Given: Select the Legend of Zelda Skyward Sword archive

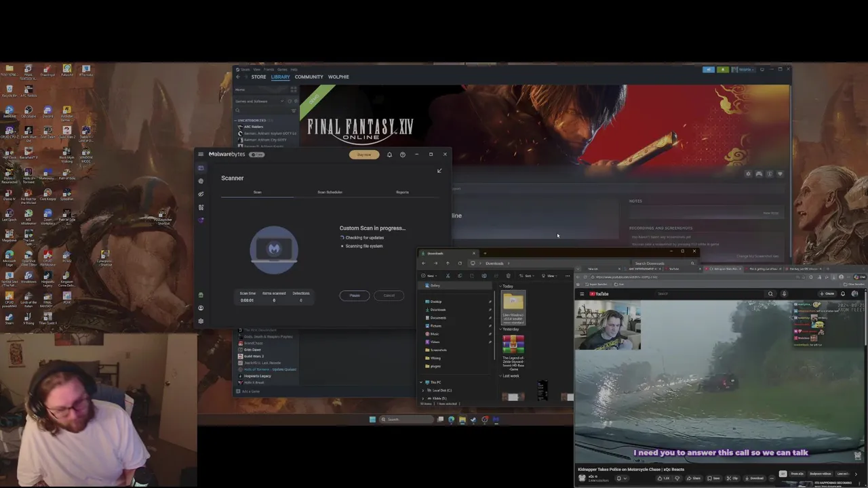Looking at the screenshot, I should (513, 353).
